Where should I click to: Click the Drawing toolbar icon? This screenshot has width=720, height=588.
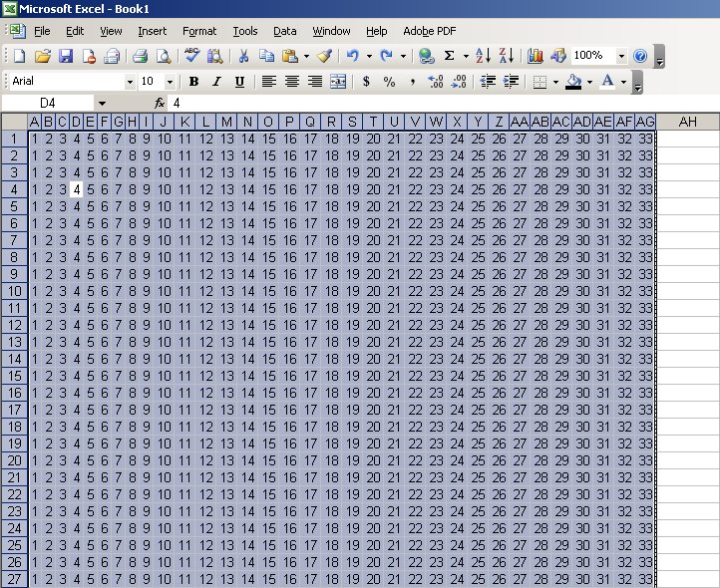557,56
